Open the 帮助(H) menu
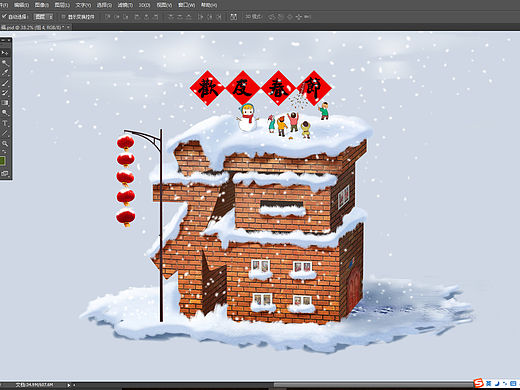 (209, 5)
